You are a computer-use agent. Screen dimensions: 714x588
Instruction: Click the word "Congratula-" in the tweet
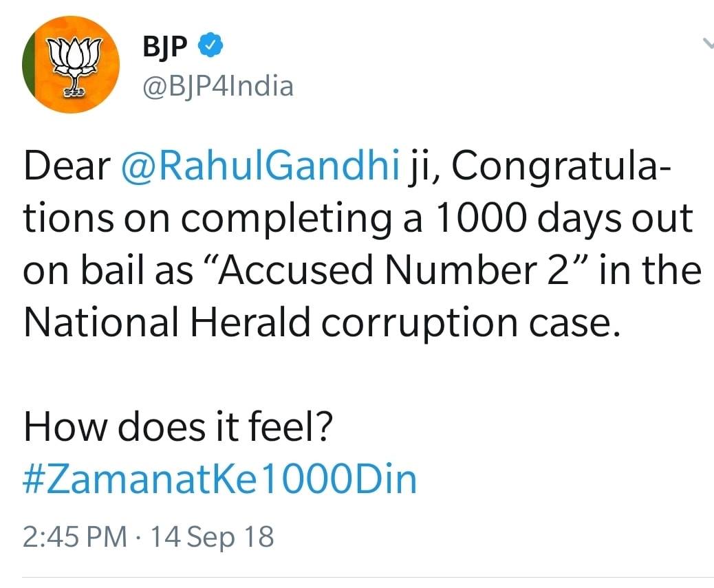click(561, 166)
